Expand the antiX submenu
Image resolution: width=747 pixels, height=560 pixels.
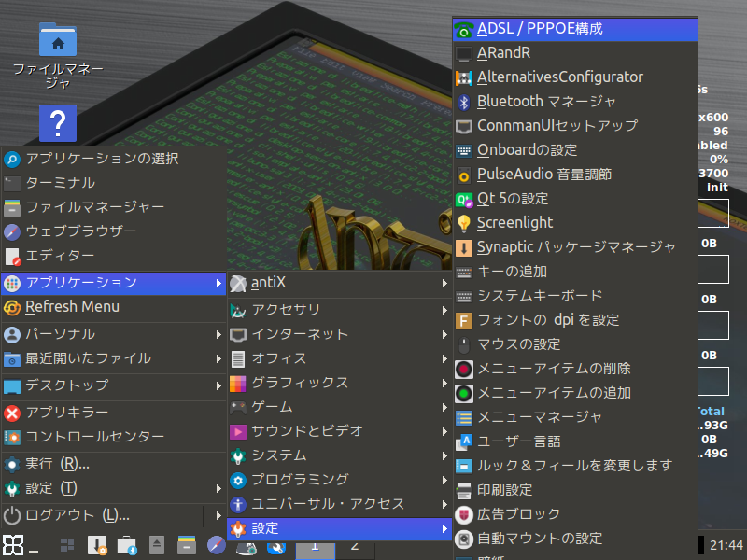tap(340, 283)
